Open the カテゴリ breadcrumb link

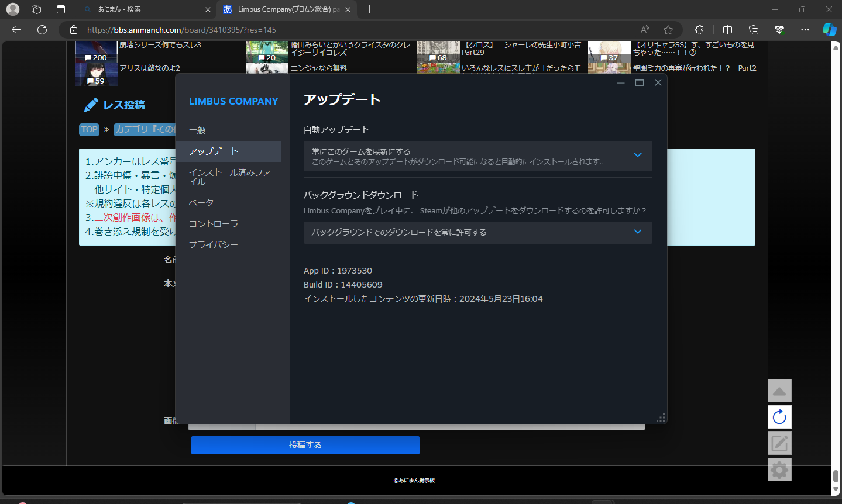(x=144, y=129)
